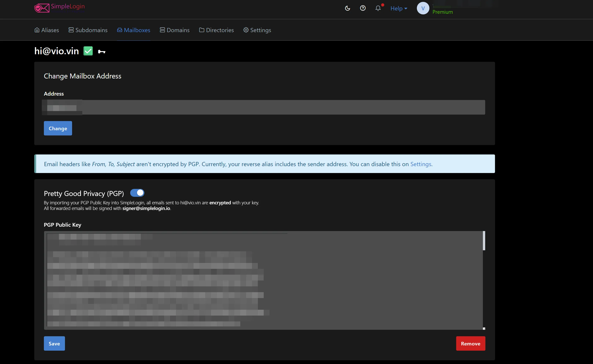Open the Subdomains tab
593x364 pixels.
tap(88, 30)
